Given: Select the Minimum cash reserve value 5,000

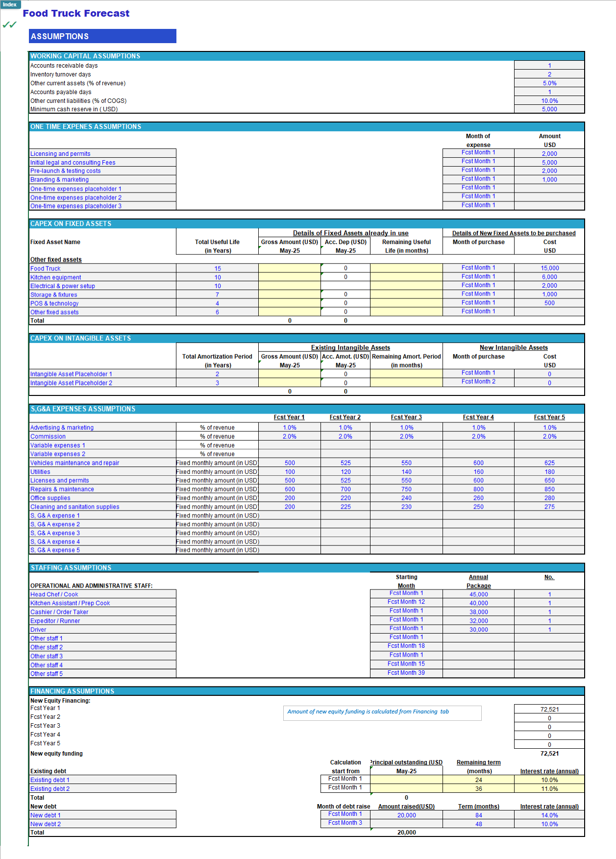Looking at the screenshot, I should 549,109.
